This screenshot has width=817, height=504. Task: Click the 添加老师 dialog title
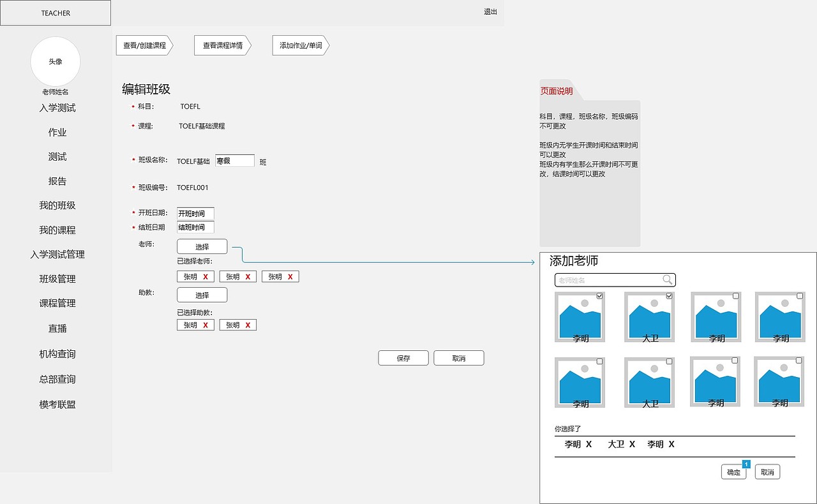pyautogui.click(x=574, y=260)
